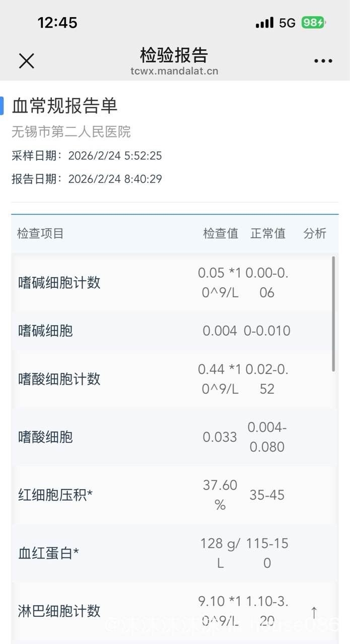Screen dimensions: 350x644
Task: Tap the 采样日期 sampling date line
Action: (87, 156)
